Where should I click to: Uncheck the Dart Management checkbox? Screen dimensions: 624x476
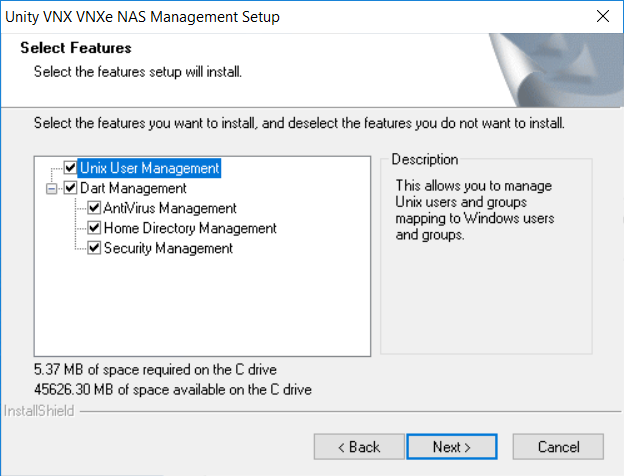click(x=71, y=188)
